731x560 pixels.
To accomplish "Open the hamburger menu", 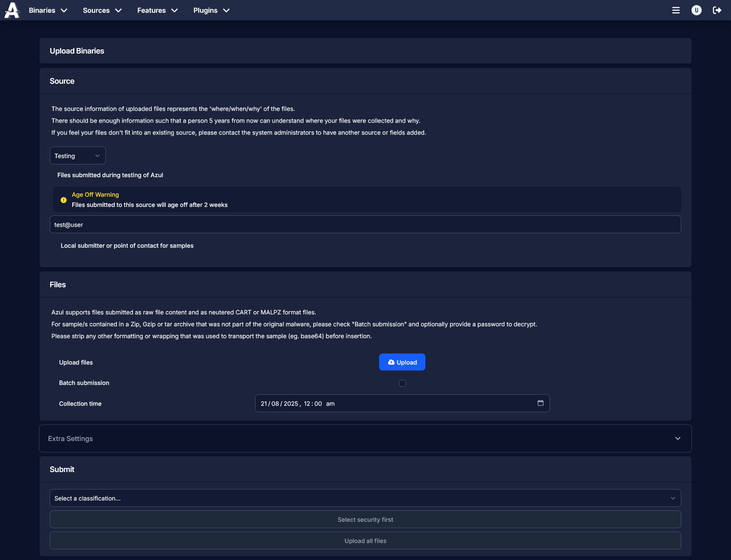I will tap(676, 10).
